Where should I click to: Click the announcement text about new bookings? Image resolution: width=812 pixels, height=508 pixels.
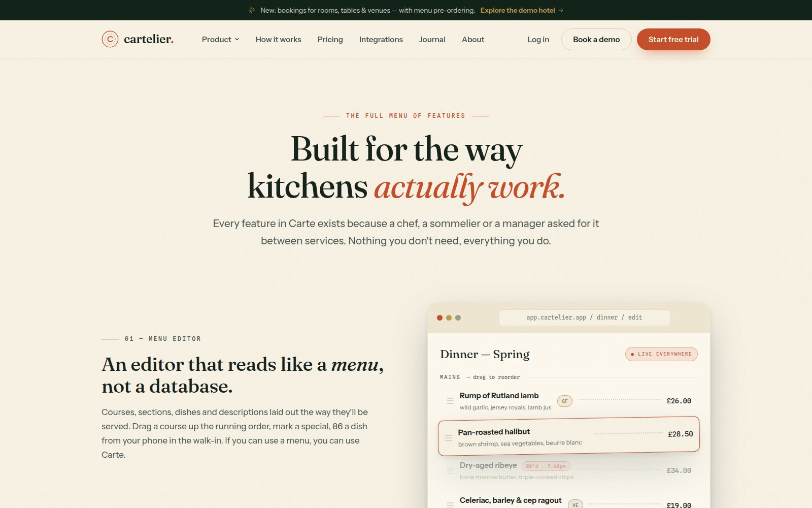click(368, 10)
